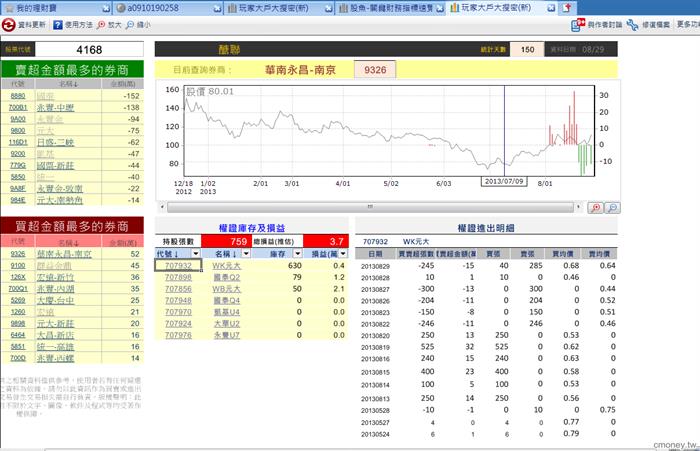Image resolution: width=700 pixels, height=451 pixels.
Task: Select broker 永豐金-敦南 in sell list
Action: click(x=60, y=189)
